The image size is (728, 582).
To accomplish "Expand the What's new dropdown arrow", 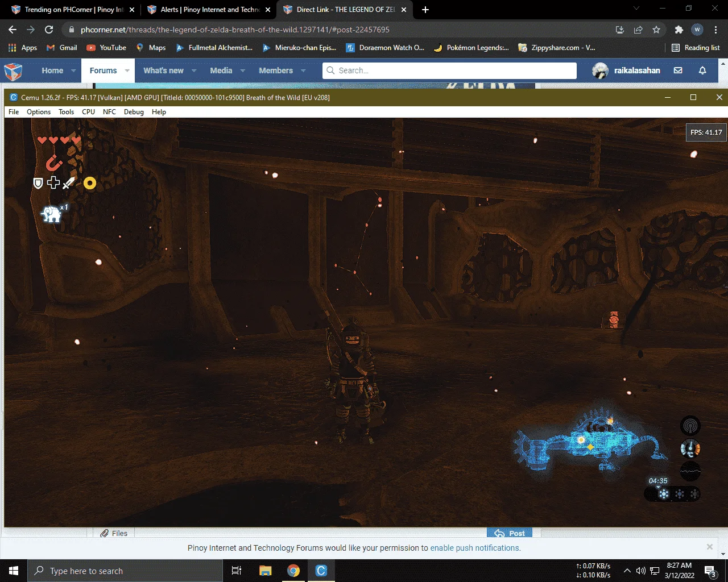I will point(194,70).
